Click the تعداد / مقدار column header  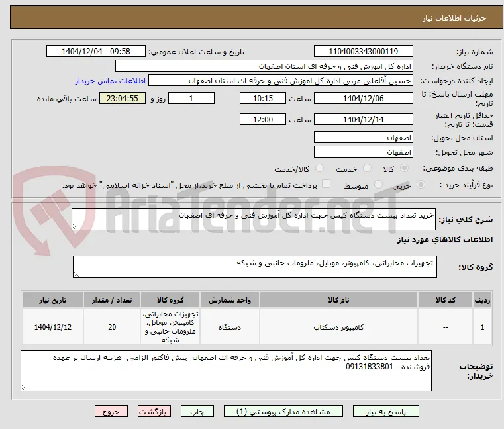tap(112, 300)
